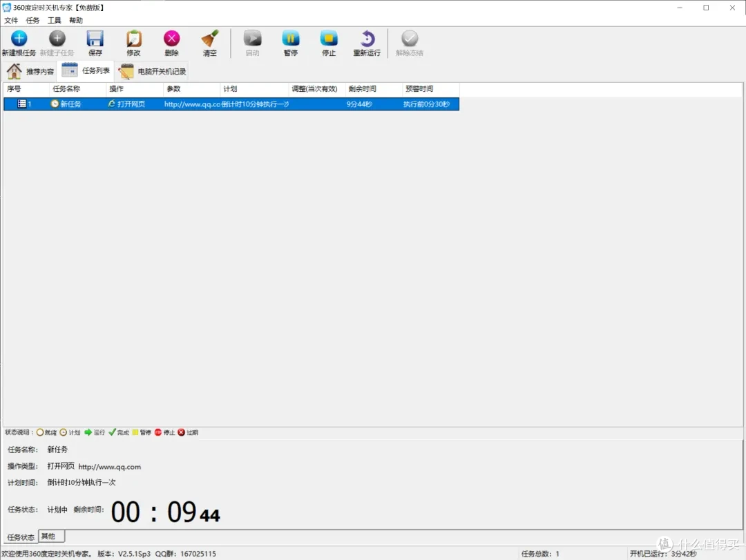
Task: Click the 完成 checkmark legend icon
Action: point(113,432)
